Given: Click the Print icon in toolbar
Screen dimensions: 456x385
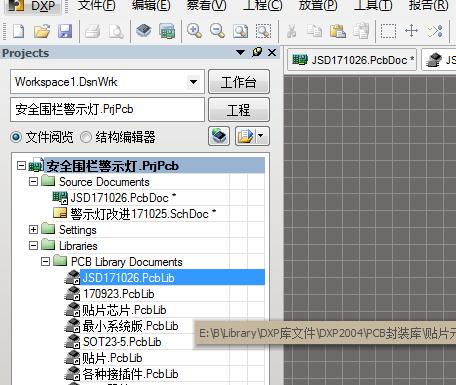Looking at the screenshot, I should pyautogui.click(x=92, y=31).
